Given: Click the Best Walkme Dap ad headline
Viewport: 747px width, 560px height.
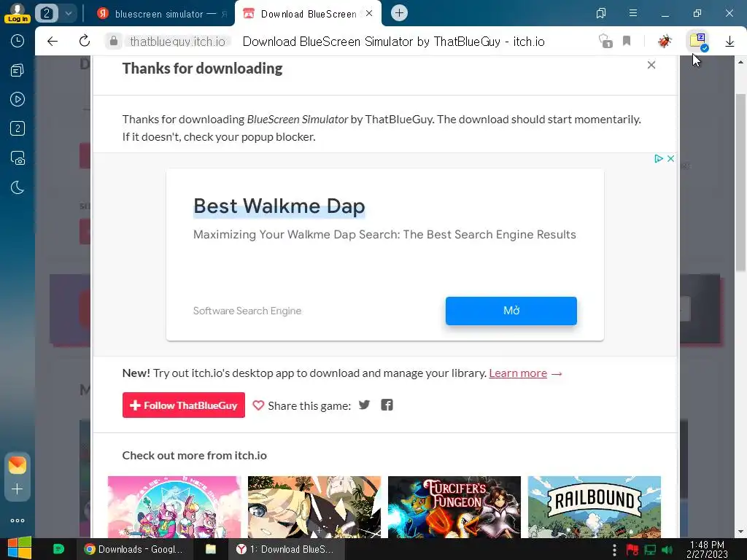Looking at the screenshot, I should [x=279, y=206].
